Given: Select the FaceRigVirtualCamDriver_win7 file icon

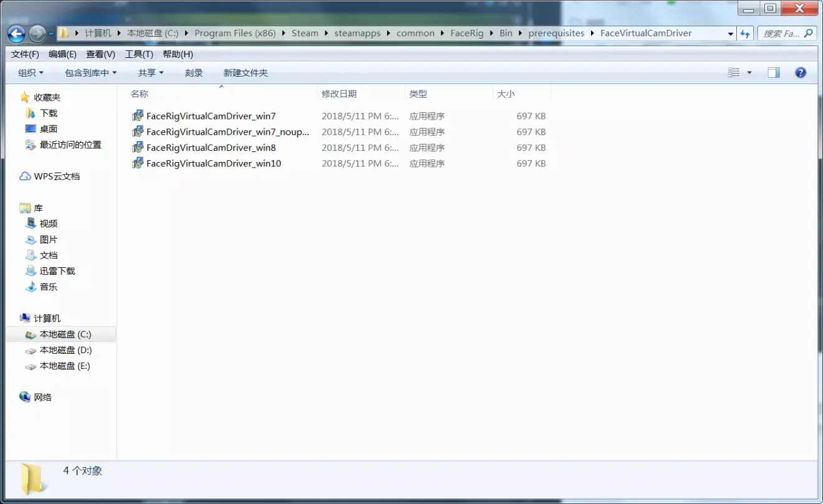Looking at the screenshot, I should (138, 116).
